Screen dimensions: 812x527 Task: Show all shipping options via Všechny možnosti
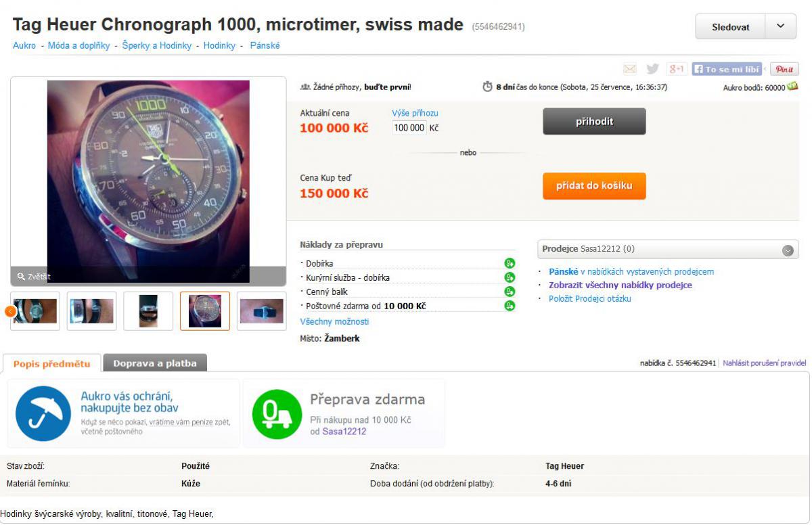pos(334,322)
